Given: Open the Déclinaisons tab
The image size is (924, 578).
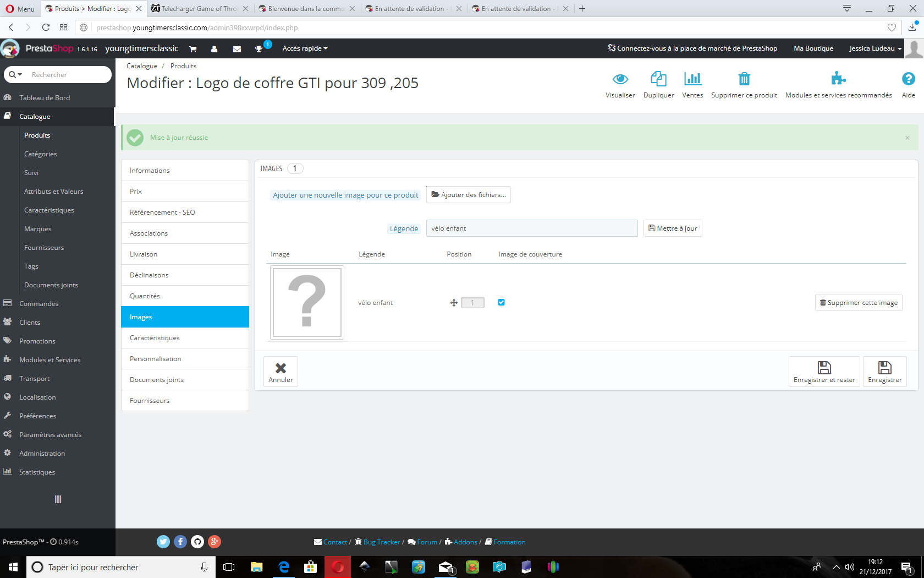Looking at the screenshot, I should point(185,275).
